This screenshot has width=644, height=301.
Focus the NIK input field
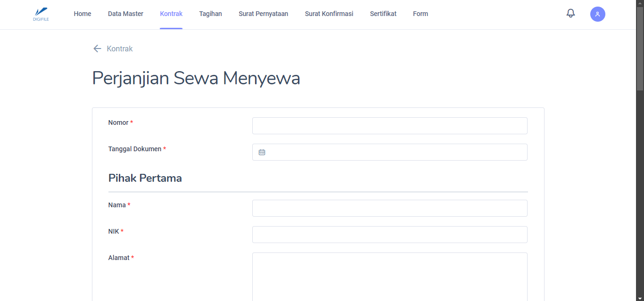(389, 235)
